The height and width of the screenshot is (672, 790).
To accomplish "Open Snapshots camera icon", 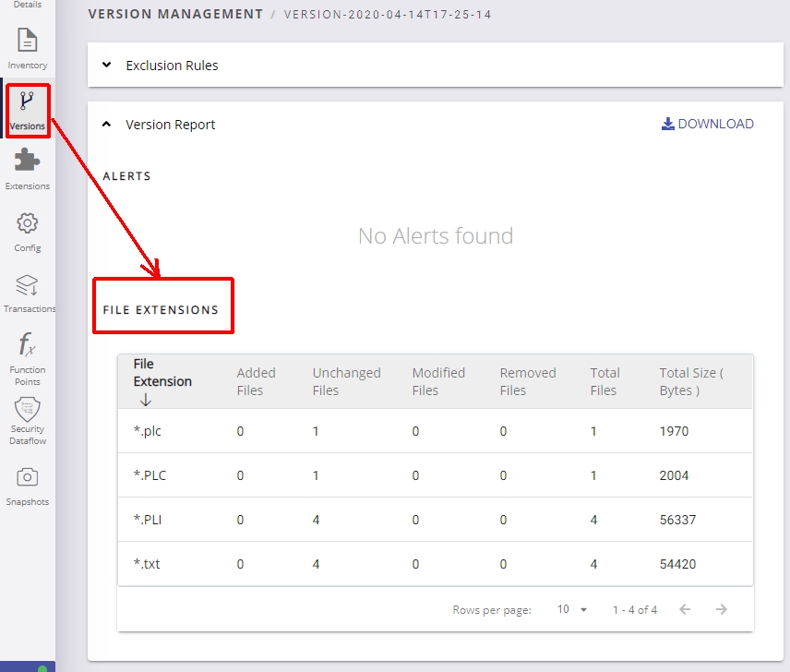I will (28, 477).
